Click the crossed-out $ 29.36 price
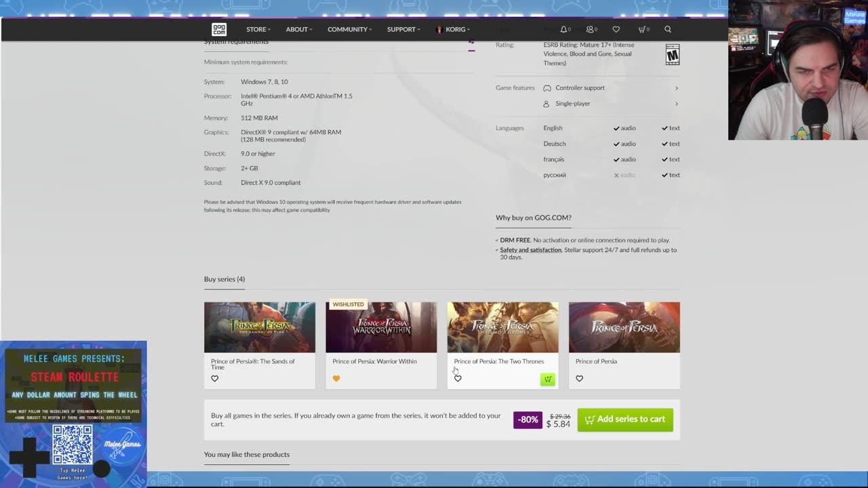868x488 pixels. (559, 416)
